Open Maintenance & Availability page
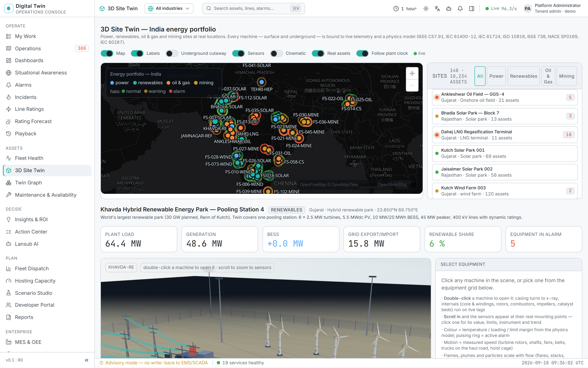 [x=47, y=195]
